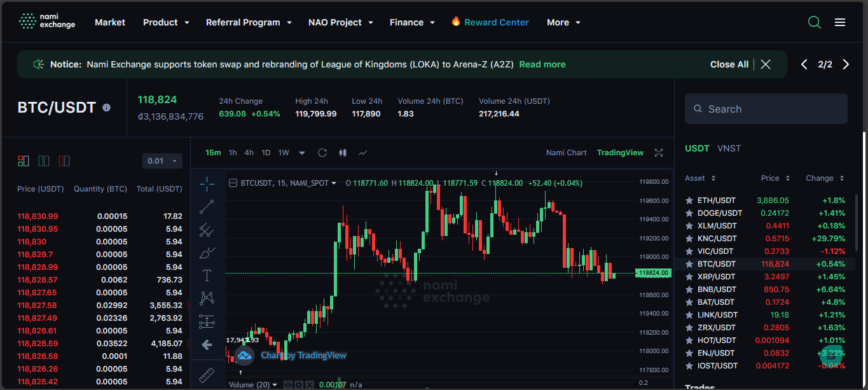This screenshot has height=390, width=868.
Task: Sort market list by Price column
Action: coord(775,178)
